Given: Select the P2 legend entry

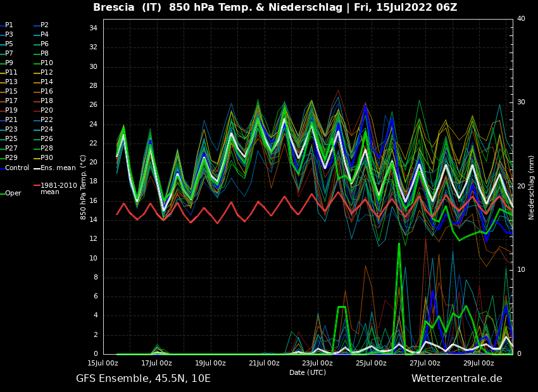Looking at the screenshot, I should (44, 25).
